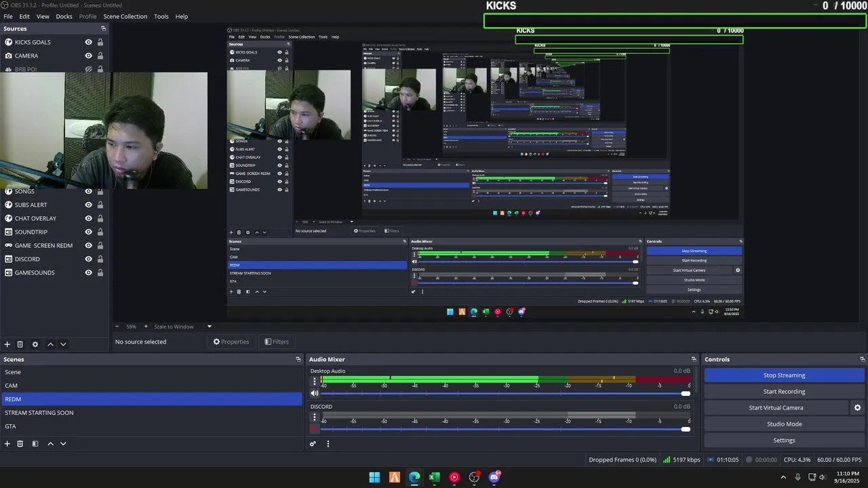Screen dimensions: 868x488
Task: Mute Desktop Audio speaker icon
Action: [315, 393]
